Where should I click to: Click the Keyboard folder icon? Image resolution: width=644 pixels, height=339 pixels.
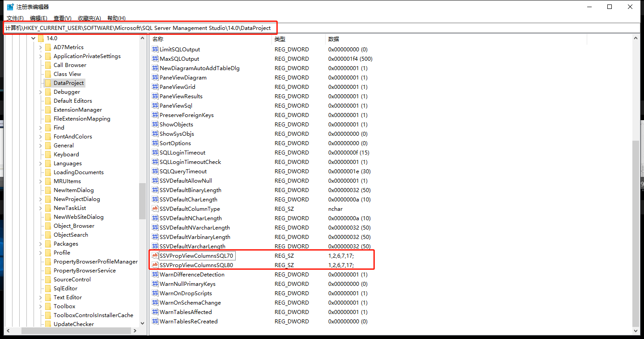pyautogui.click(x=48, y=155)
